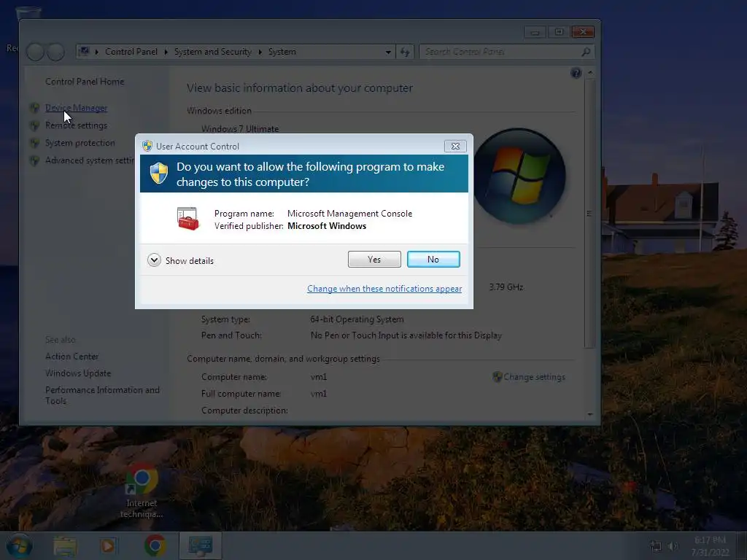
Task: Open address bar history dropdown arrow
Action: [388, 52]
